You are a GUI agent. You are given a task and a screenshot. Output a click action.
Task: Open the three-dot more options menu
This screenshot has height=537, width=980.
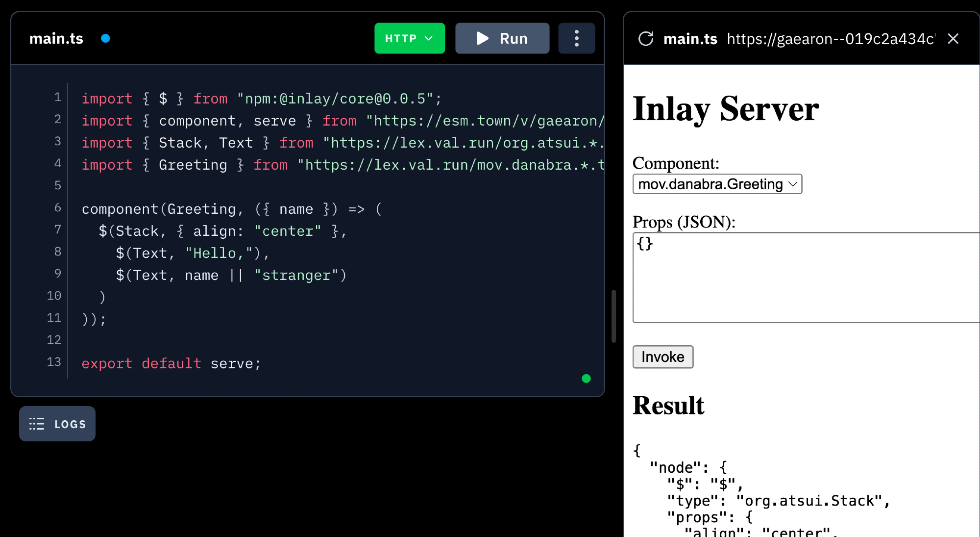tap(576, 38)
